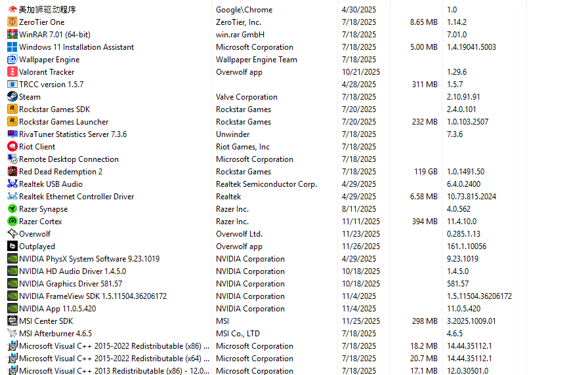The width and height of the screenshot is (588, 375).
Task: Select 'Razer Cortex' program name
Action: (x=41, y=221)
